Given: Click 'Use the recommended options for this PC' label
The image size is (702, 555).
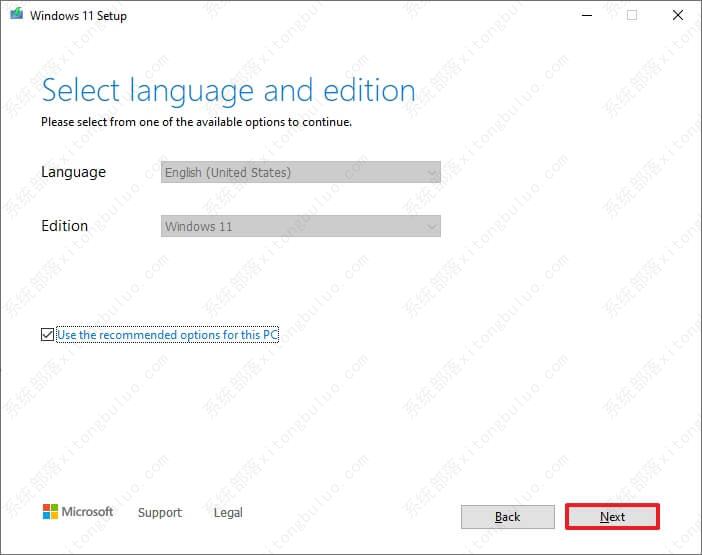Looking at the screenshot, I should (x=167, y=335).
